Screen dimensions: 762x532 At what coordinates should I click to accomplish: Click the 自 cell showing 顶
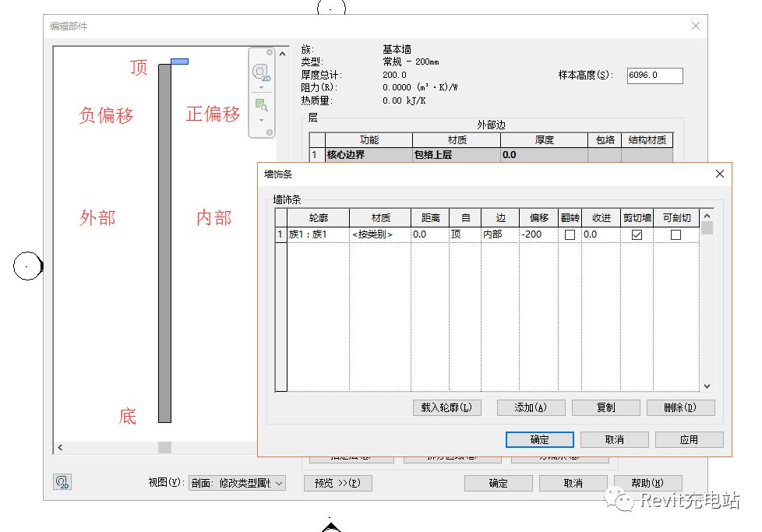465,234
